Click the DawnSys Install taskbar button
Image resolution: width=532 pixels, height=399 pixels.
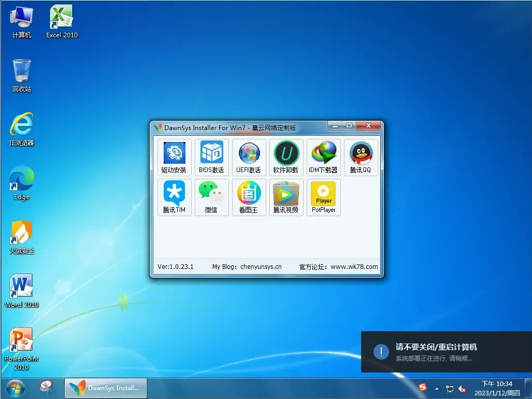(x=105, y=388)
